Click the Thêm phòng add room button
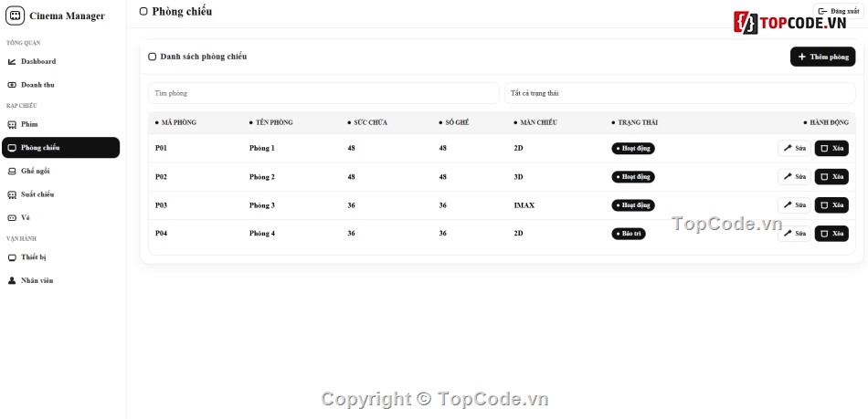The image size is (868, 419). [x=822, y=57]
